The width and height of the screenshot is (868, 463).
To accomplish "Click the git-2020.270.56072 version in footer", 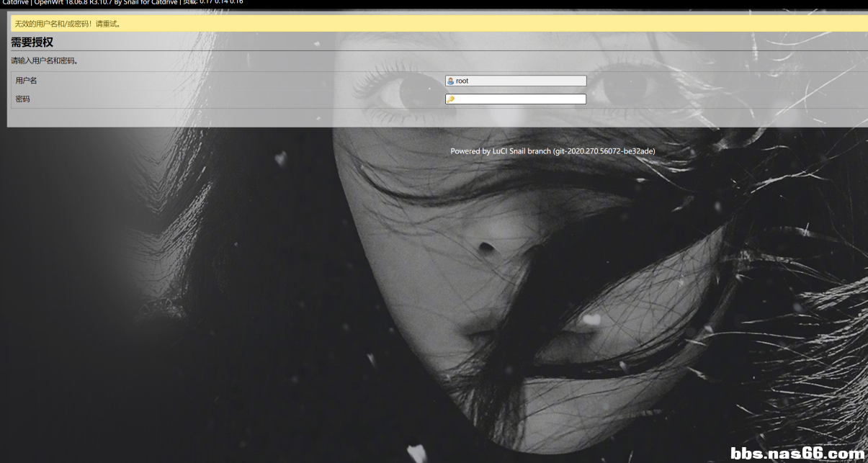I will 604,151.
